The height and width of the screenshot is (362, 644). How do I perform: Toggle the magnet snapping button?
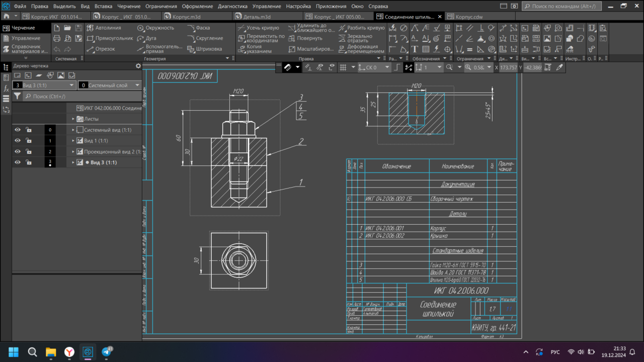(288, 67)
